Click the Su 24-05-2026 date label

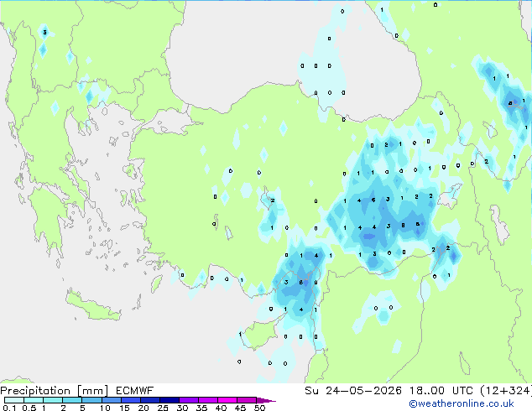[x=353, y=391]
